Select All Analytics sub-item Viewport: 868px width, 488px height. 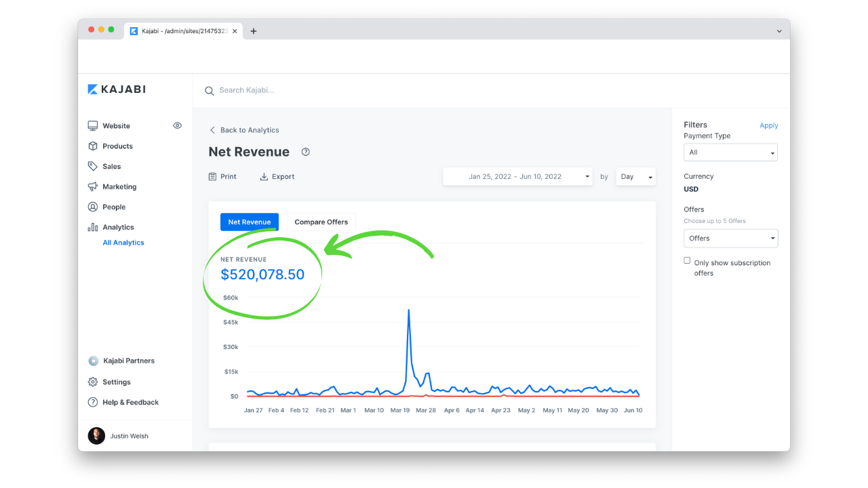pos(123,243)
